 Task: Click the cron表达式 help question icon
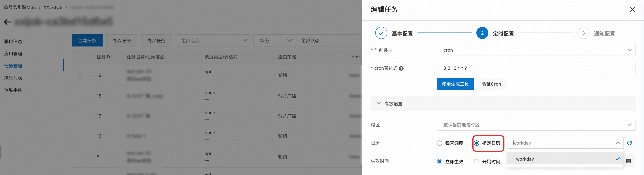(x=401, y=68)
